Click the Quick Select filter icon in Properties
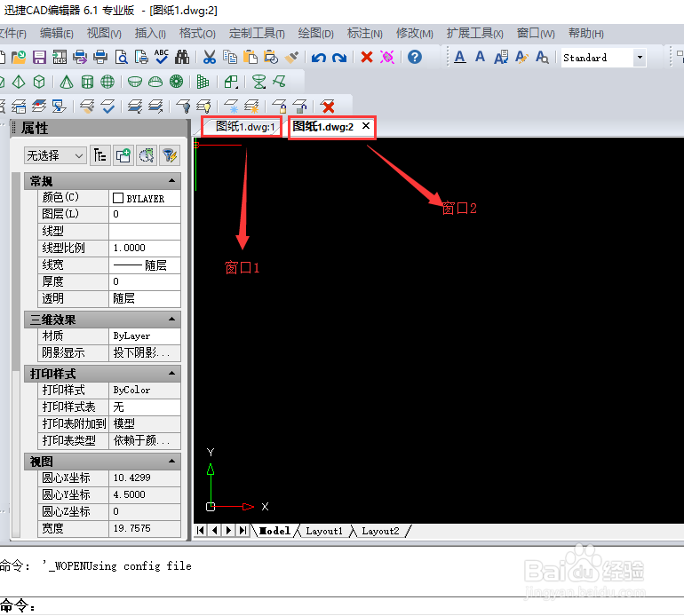684x616 pixels. 170,155
